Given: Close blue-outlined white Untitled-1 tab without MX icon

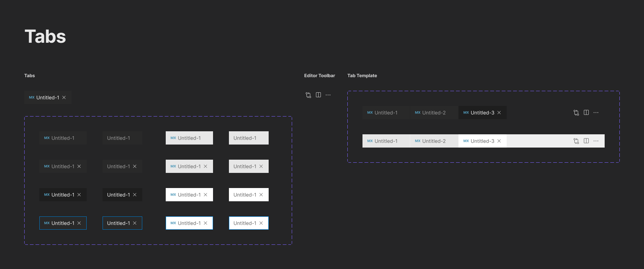Looking at the screenshot, I should click(x=261, y=223).
